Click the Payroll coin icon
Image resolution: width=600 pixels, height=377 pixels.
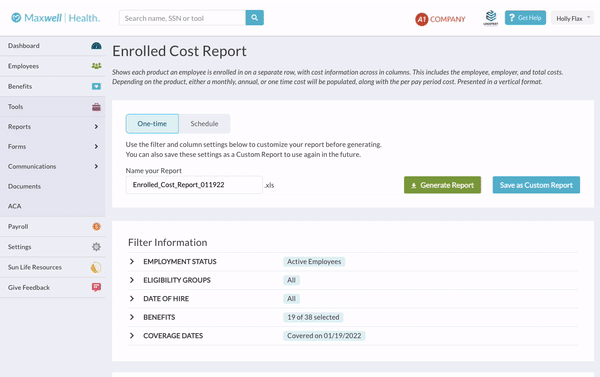click(96, 227)
